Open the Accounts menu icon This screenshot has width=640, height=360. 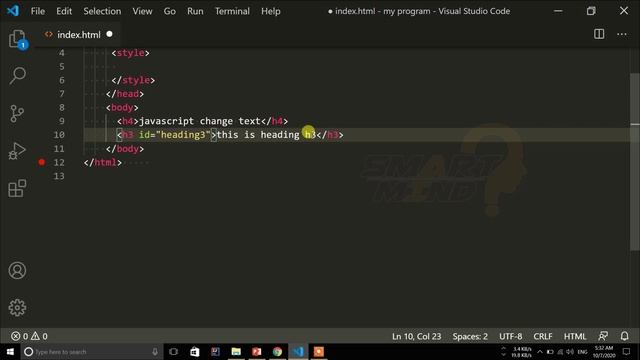17,271
